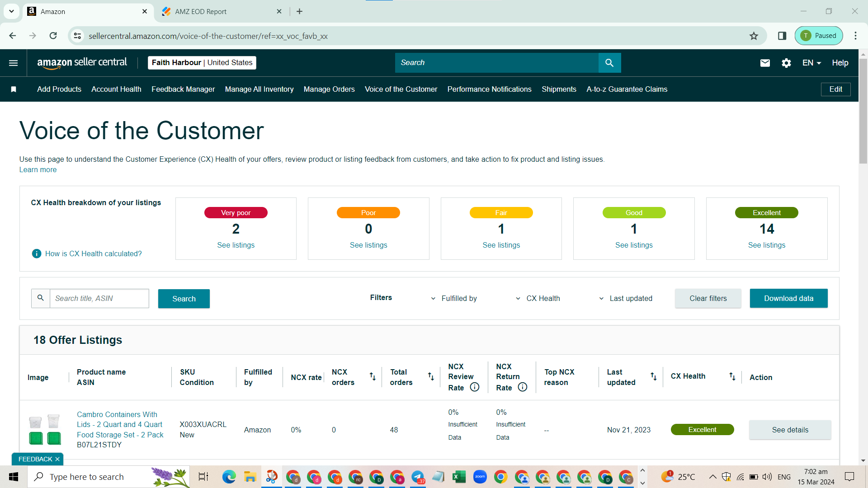Viewport: 868px width, 488px height.
Task: Click See listings under Excellent
Action: click(x=767, y=245)
